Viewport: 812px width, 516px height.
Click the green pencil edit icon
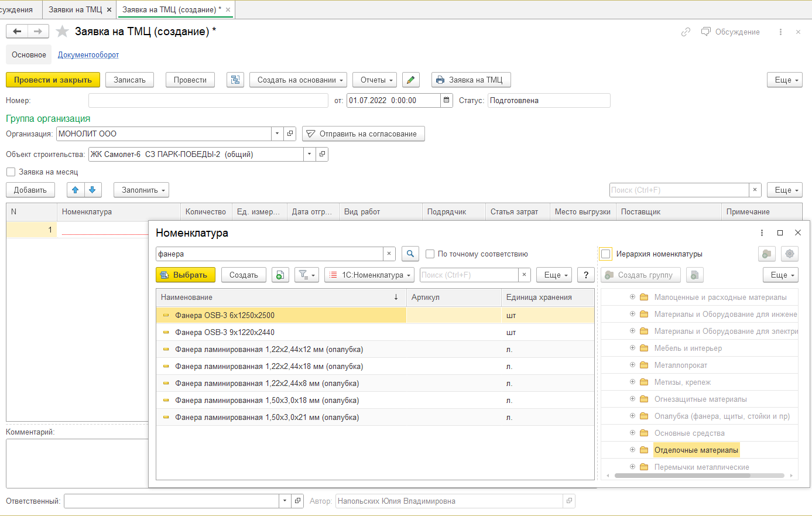411,80
